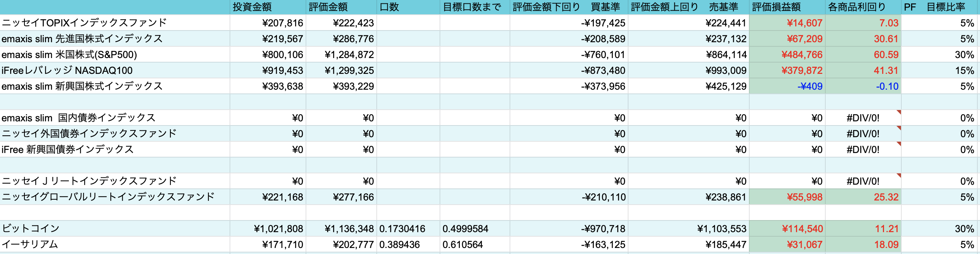Click the ¥379,872 profit cell

tap(787, 70)
